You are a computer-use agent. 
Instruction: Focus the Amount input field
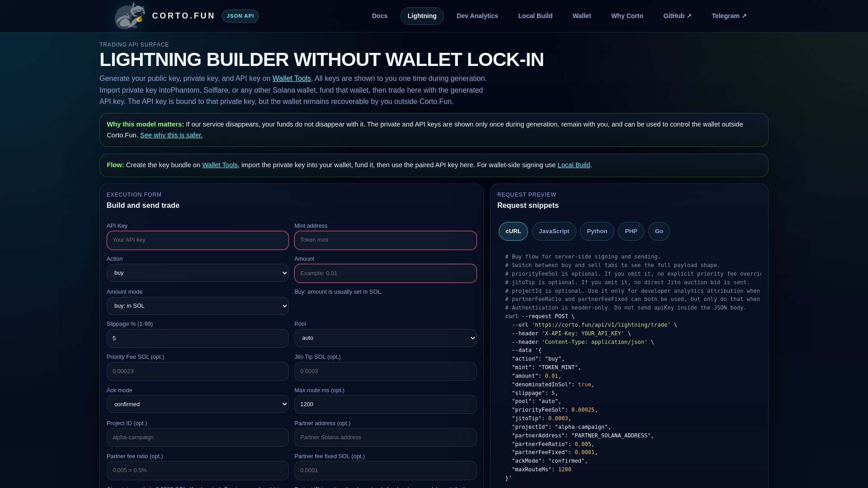click(385, 273)
